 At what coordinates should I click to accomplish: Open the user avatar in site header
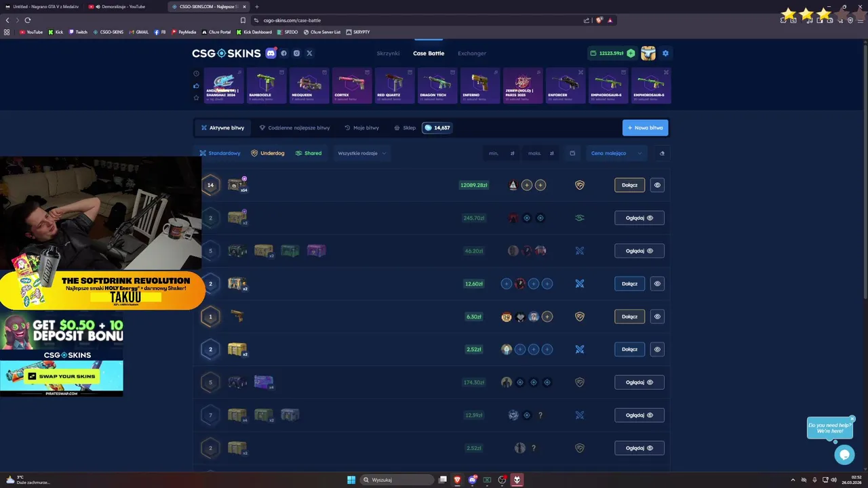648,53
